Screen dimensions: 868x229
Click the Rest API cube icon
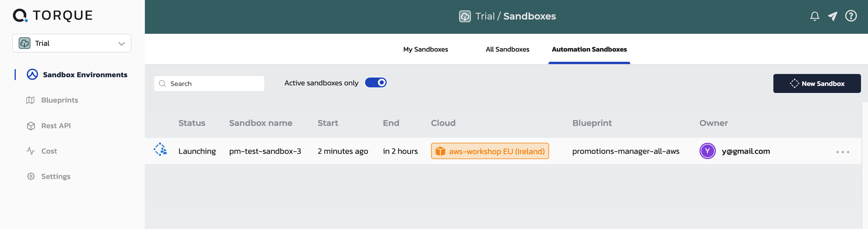[x=31, y=126]
